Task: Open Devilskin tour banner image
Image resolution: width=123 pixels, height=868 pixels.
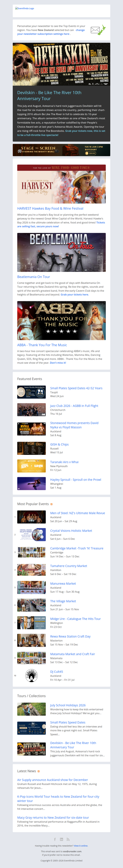Action: pos(61,64)
